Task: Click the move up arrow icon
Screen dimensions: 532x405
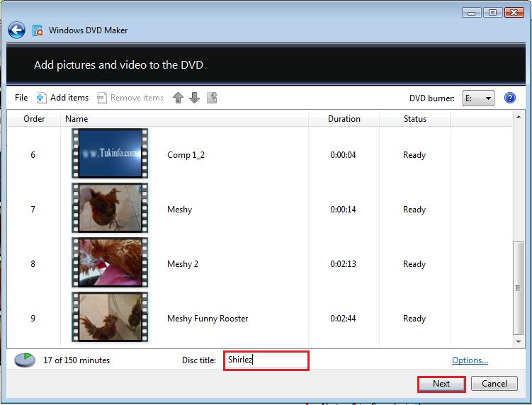Action: [x=178, y=98]
